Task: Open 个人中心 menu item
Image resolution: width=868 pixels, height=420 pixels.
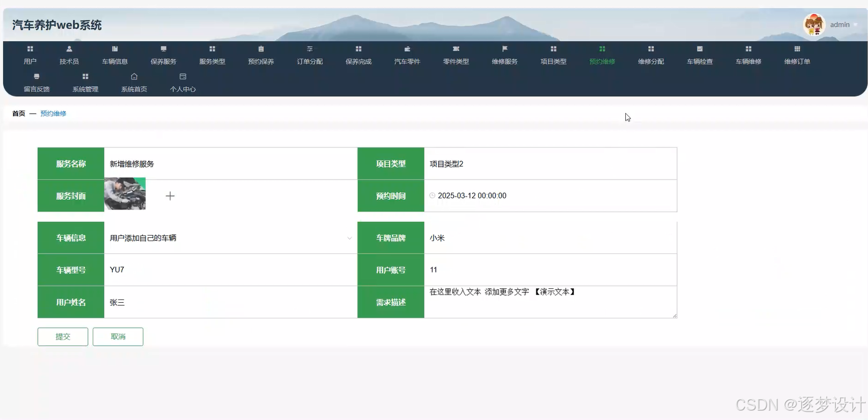Action: tap(183, 83)
